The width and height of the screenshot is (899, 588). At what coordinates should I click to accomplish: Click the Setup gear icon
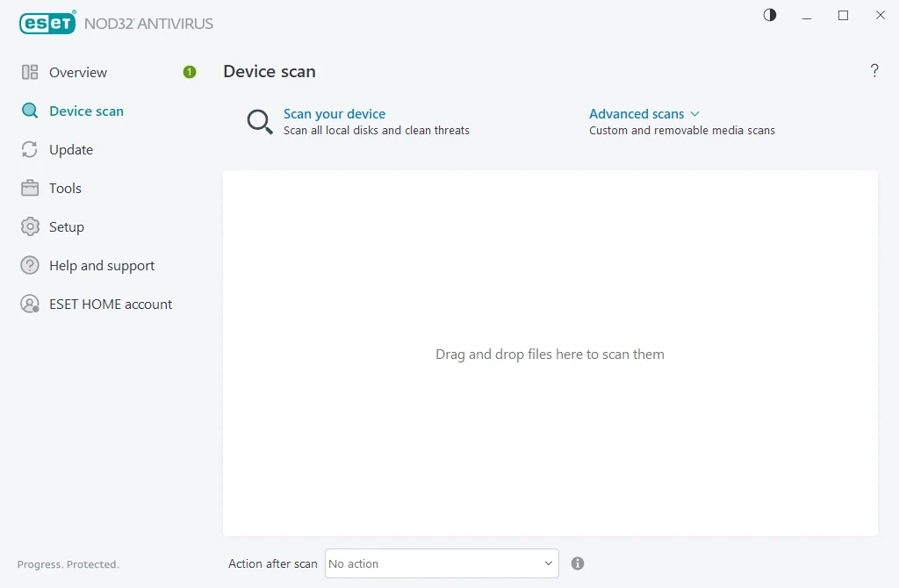pos(30,227)
